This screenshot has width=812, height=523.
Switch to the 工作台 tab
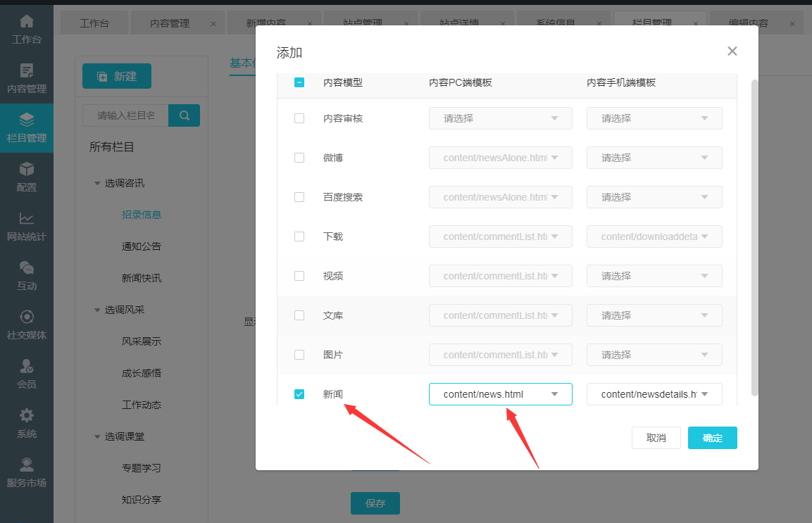coord(94,23)
